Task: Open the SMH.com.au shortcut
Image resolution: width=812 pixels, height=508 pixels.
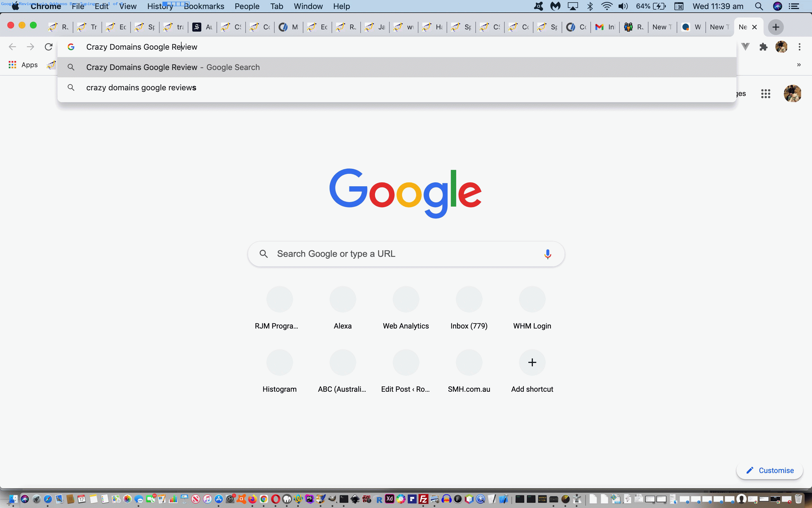Action: (469, 371)
